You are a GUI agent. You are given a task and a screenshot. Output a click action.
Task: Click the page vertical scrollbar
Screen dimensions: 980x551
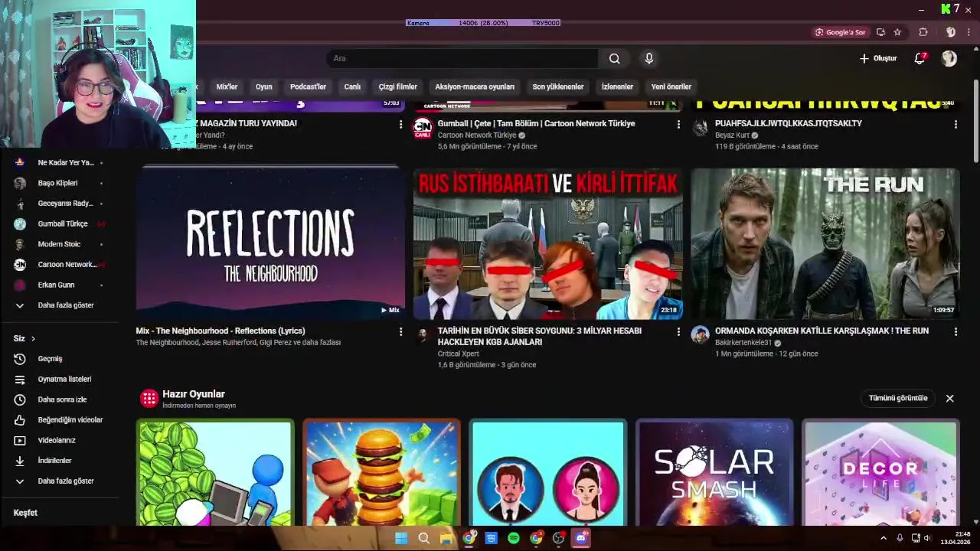click(975, 121)
